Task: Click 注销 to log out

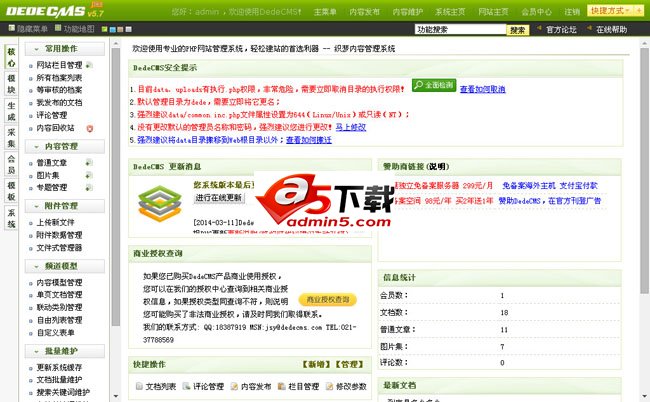Action: pos(572,12)
